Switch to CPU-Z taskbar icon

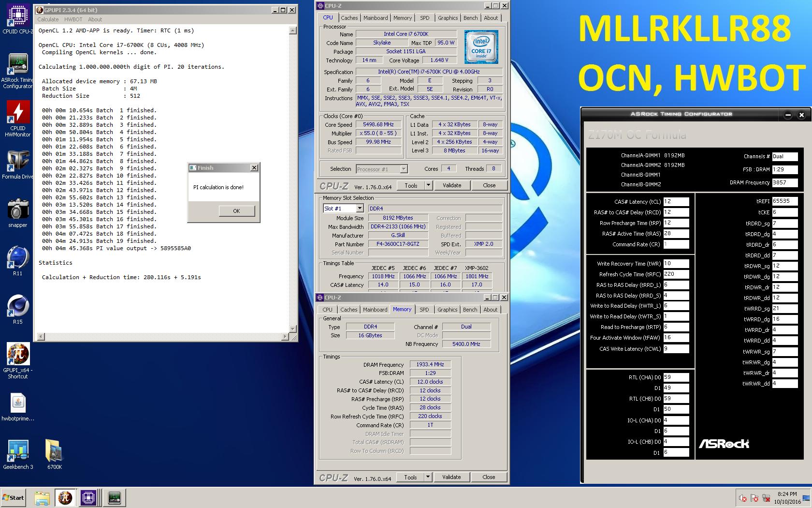(88, 498)
